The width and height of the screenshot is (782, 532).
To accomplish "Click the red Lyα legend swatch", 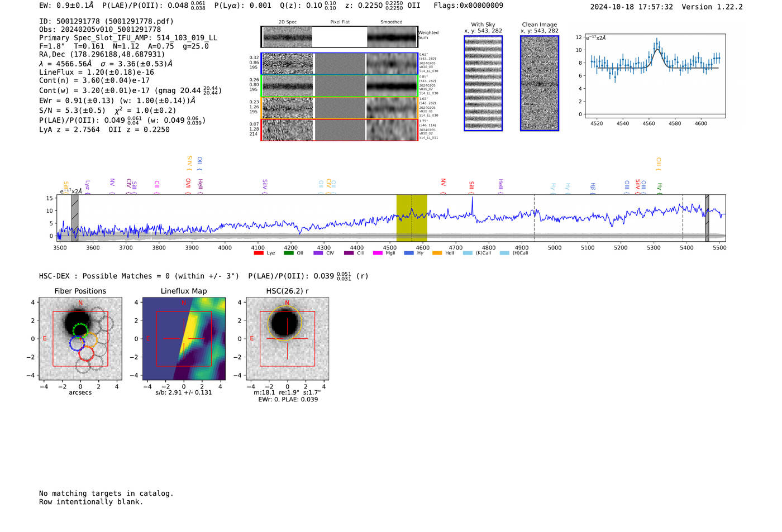I will tap(258, 253).
